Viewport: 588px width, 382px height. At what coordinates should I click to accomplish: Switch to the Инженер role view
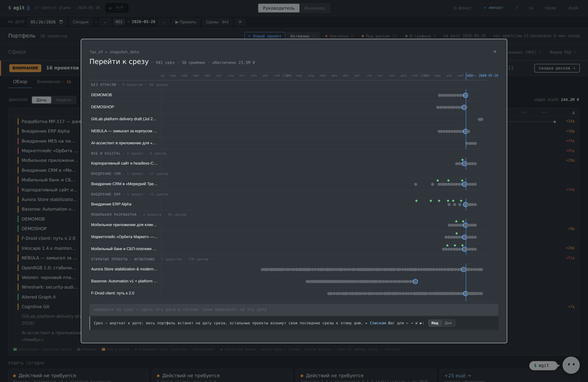pyautogui.click(x=314, y=8)
